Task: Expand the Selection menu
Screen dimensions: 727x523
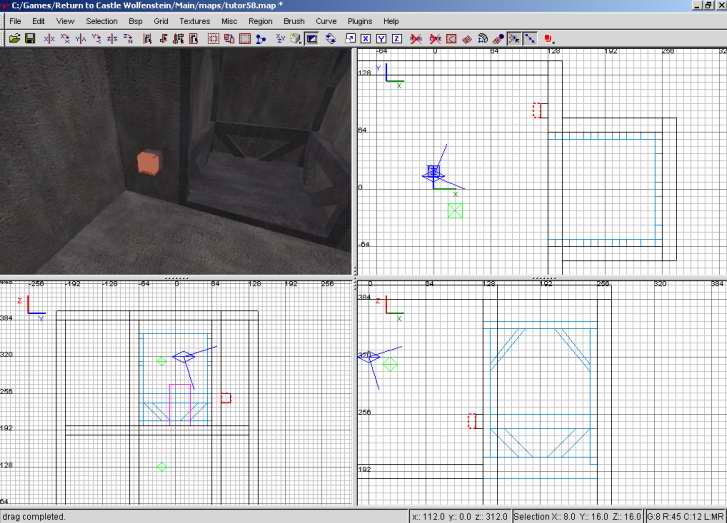Action: 101,21
